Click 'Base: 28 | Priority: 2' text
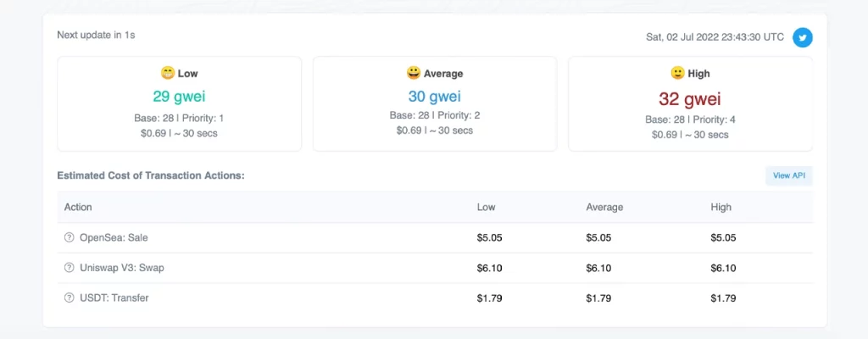 435,115
